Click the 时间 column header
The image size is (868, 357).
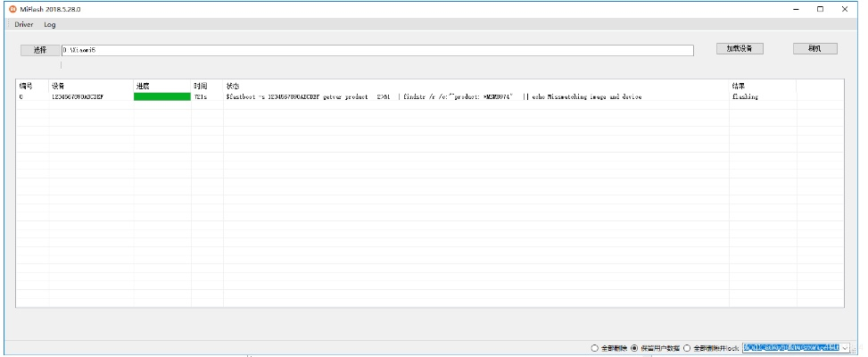click(x=200, y=86)
